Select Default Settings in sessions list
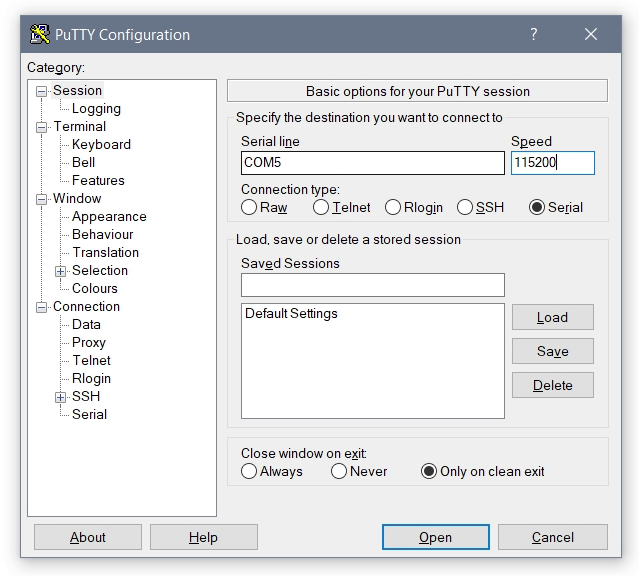The width and height of the screenshot is (639, 576). 291,314
